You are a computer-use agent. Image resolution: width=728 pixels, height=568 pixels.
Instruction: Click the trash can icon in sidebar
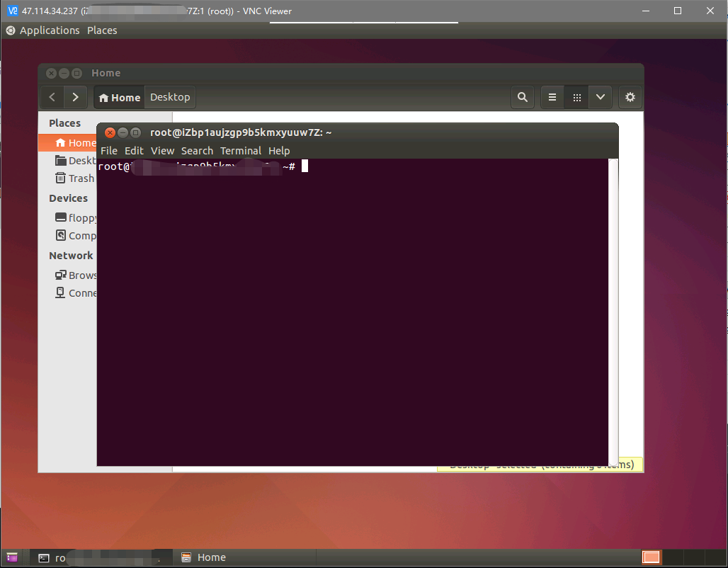(x=60, y=178)
